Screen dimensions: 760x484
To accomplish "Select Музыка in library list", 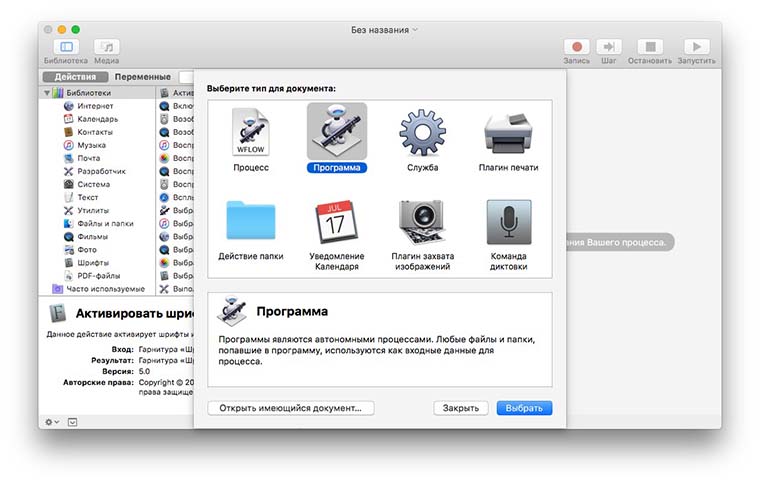I will tap(91, 145).
